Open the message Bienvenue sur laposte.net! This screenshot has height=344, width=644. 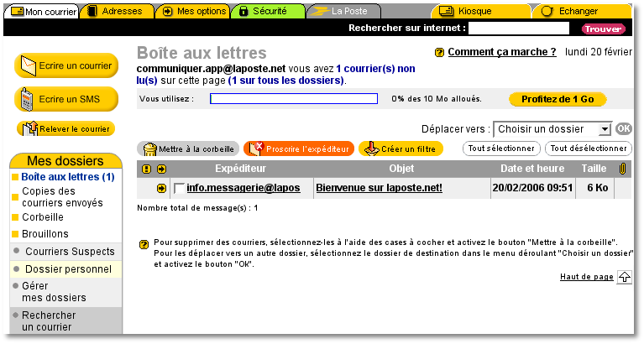(379, 188)
